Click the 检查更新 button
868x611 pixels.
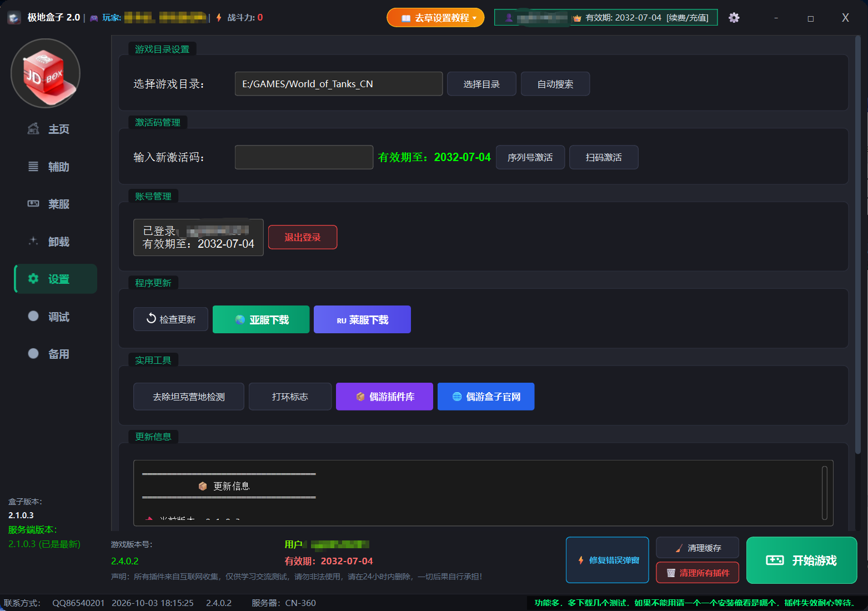[170, 319]
